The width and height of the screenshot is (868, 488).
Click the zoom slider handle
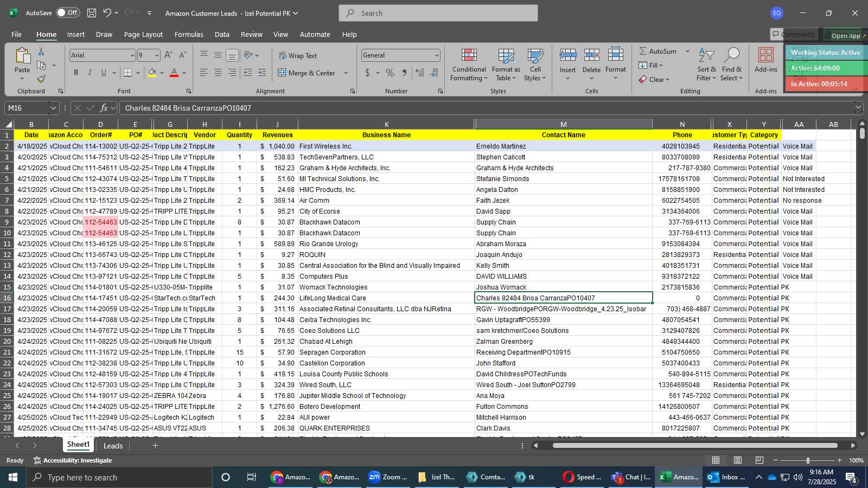(808, 460)
